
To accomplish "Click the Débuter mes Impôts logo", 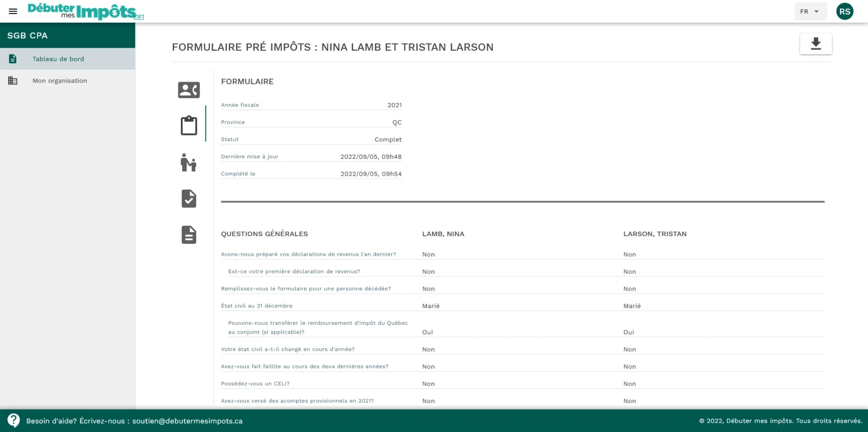I will click(x=85, y=11).
